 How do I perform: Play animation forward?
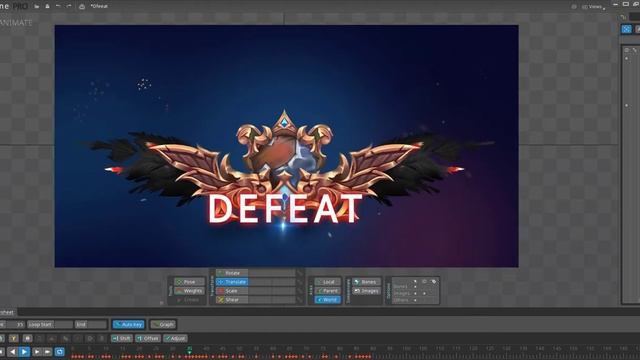pyautogui.click(x=24, y=351)
